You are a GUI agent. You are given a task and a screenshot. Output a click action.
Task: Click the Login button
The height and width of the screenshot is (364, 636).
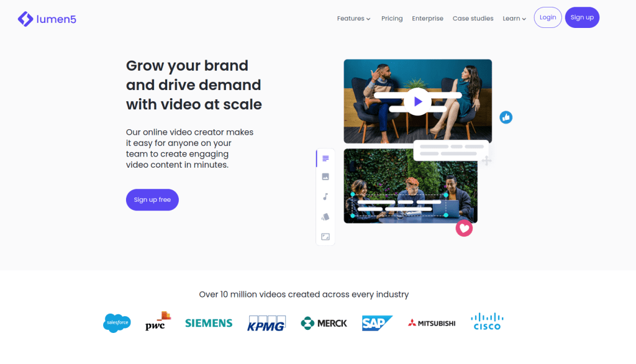(x=548, y=17)
